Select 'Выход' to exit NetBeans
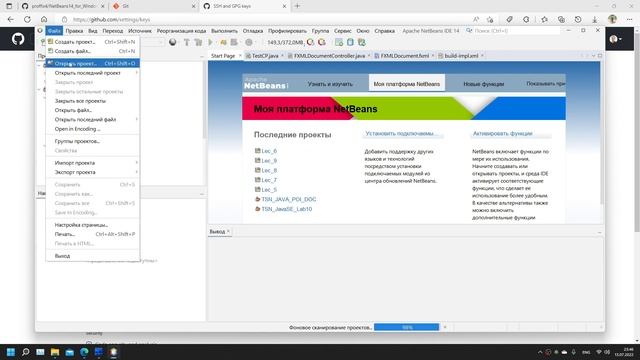 [93, 256]
